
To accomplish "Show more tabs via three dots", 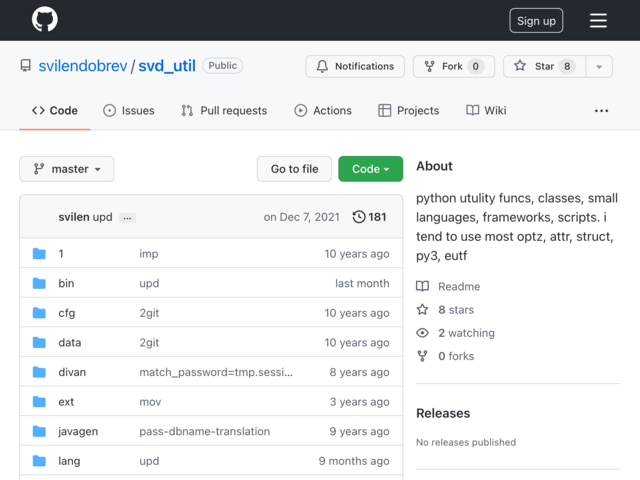I will tap(601, 111).
